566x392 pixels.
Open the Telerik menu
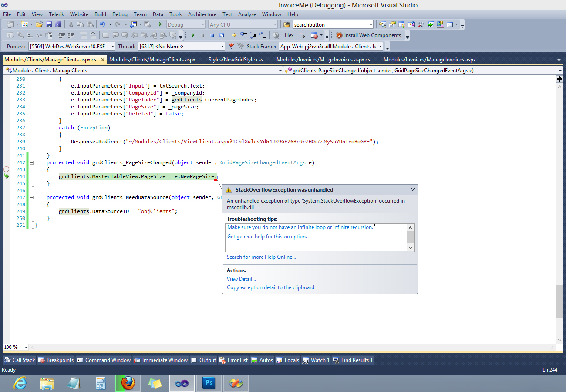click(57, 14)
